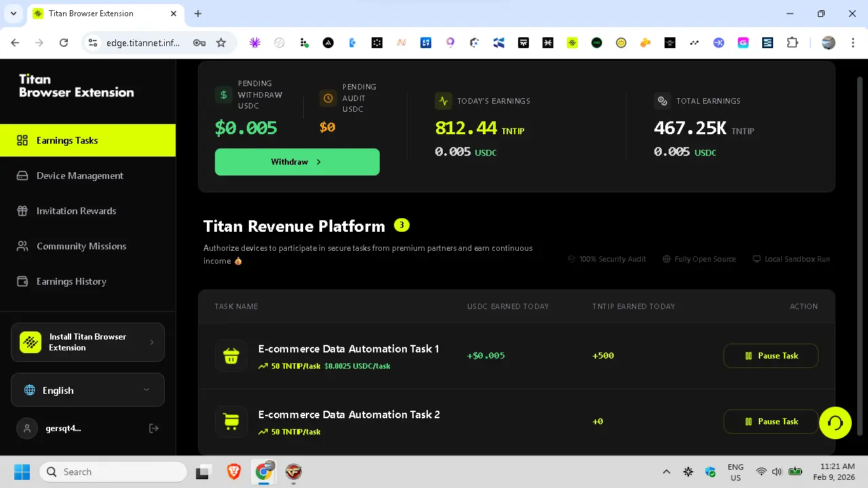868x488 pixels.
Task: Click the cart icon for Automation Task 2
Action: [x=231, y=422]
